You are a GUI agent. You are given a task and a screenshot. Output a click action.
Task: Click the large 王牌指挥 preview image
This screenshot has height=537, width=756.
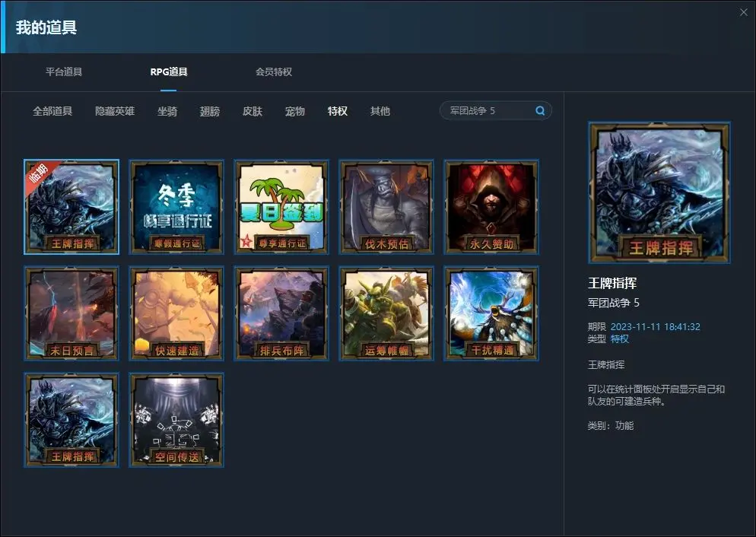tap(659, 192)
